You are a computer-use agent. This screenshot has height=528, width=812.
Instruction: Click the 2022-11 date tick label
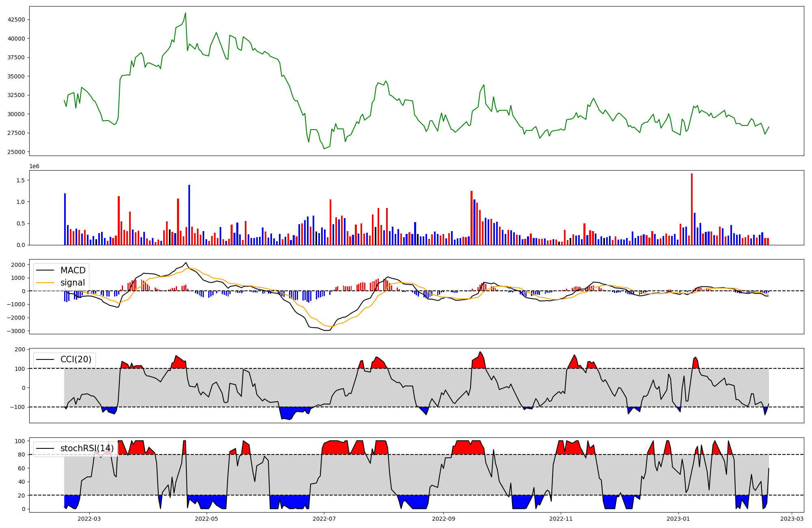[x=561, y=519]
